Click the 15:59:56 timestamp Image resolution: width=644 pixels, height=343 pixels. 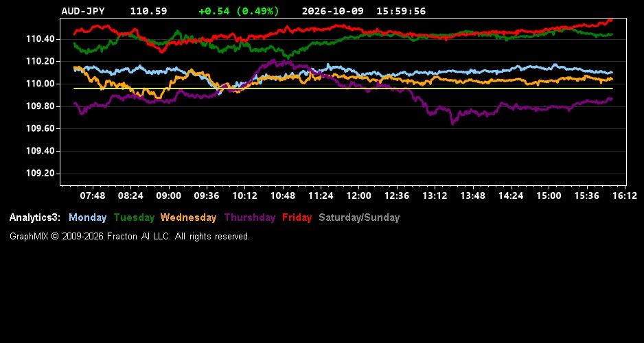[401, 11]
